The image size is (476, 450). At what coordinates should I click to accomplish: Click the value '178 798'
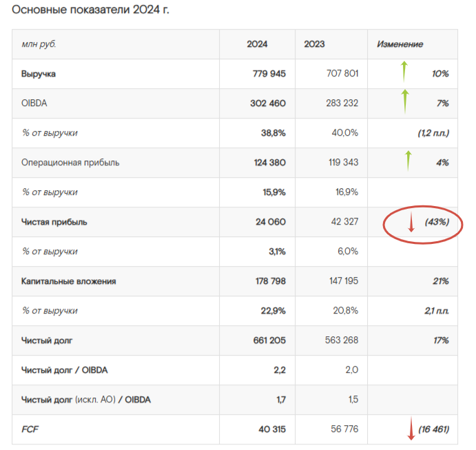(271, 281)
